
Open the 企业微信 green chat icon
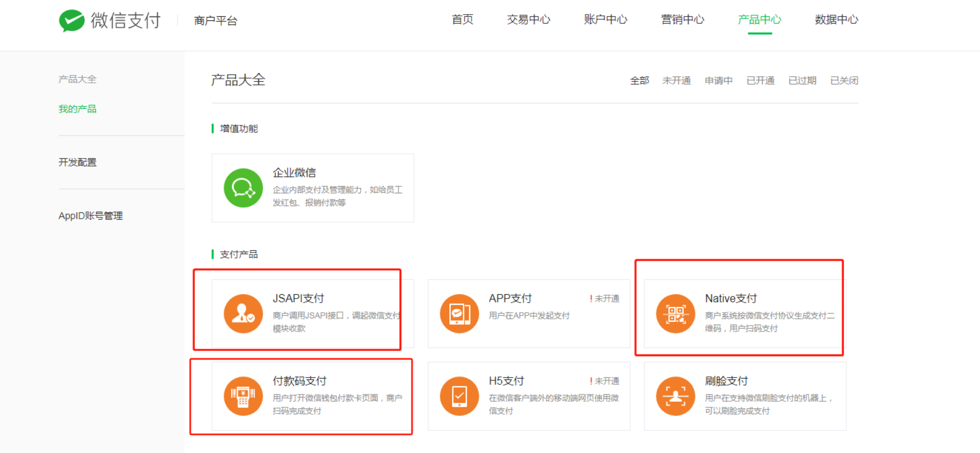click(x=243, y=188)
